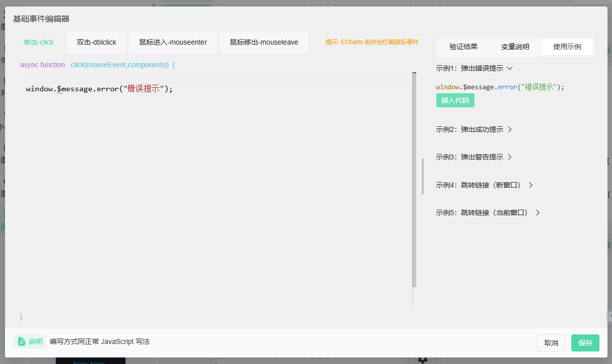Screen dimensions: 612x364
Task: Click the 说明 document icon
Action: 22,341
